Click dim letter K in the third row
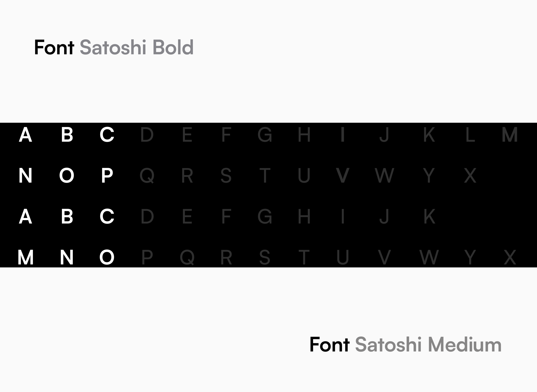Image resolution: width=537 pixels, height=392 pixels. 429,216
